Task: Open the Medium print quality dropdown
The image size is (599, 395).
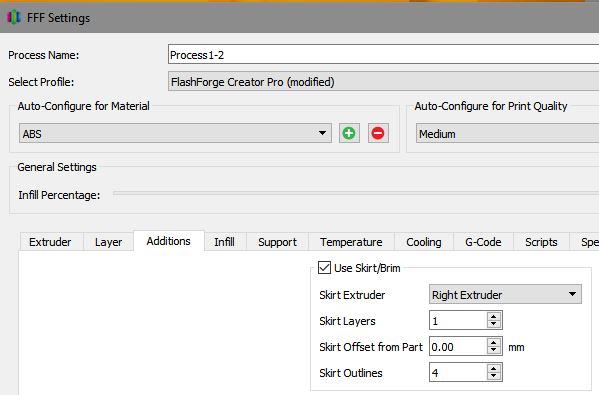Action: (507, 134)
